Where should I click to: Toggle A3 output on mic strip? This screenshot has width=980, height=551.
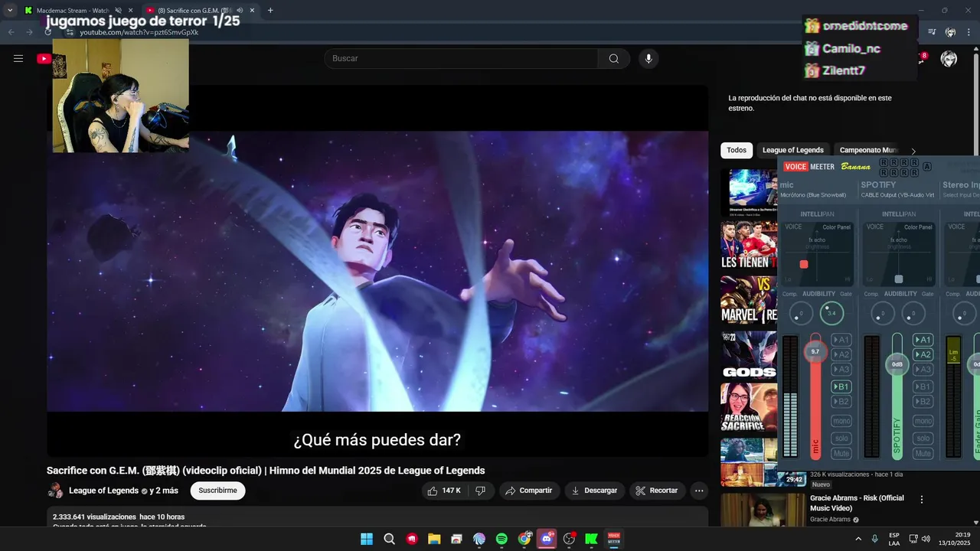tap(841, 370)
